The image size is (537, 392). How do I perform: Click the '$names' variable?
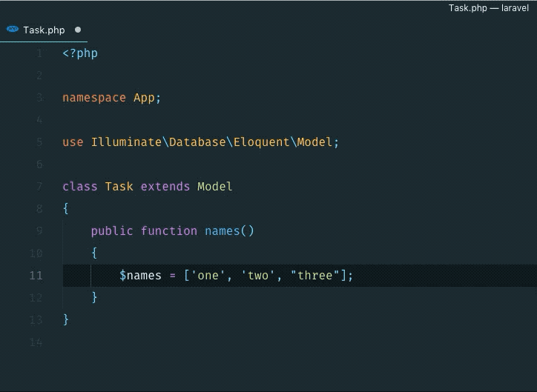(140, 276)
